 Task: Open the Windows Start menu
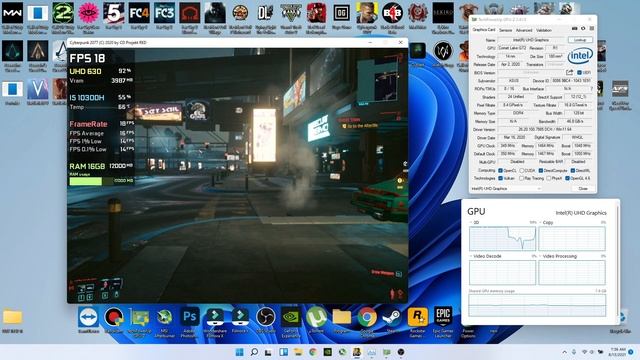click(240, 352)
